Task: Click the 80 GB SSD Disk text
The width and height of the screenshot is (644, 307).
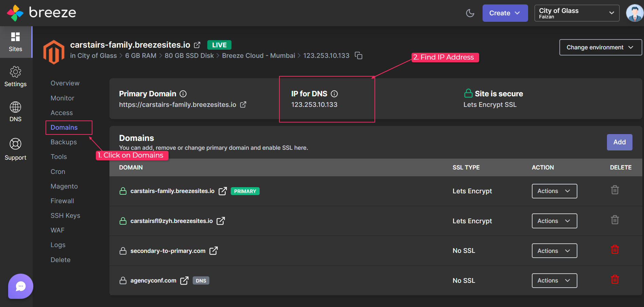Action: 189,55
